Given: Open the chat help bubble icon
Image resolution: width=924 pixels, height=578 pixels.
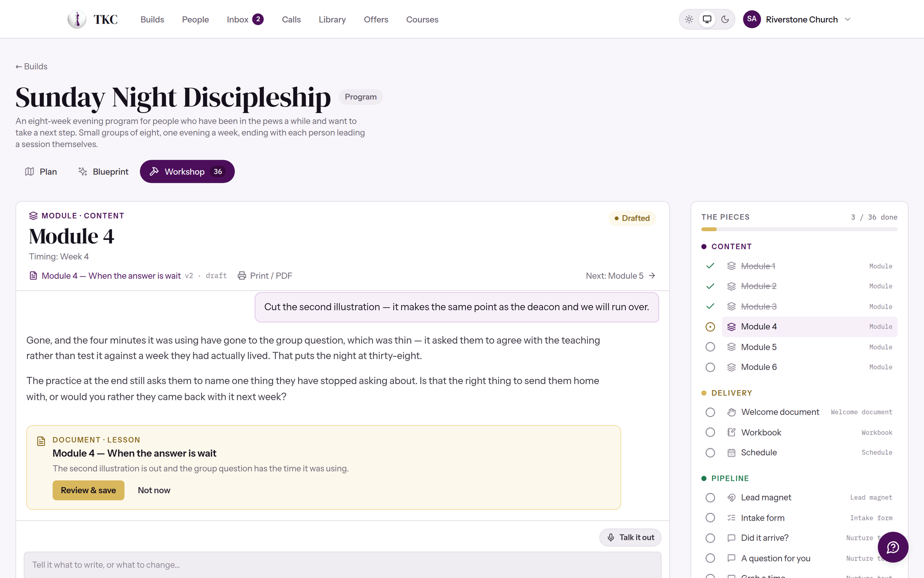Looking at the screenshot, I should [x=893, y=547].
